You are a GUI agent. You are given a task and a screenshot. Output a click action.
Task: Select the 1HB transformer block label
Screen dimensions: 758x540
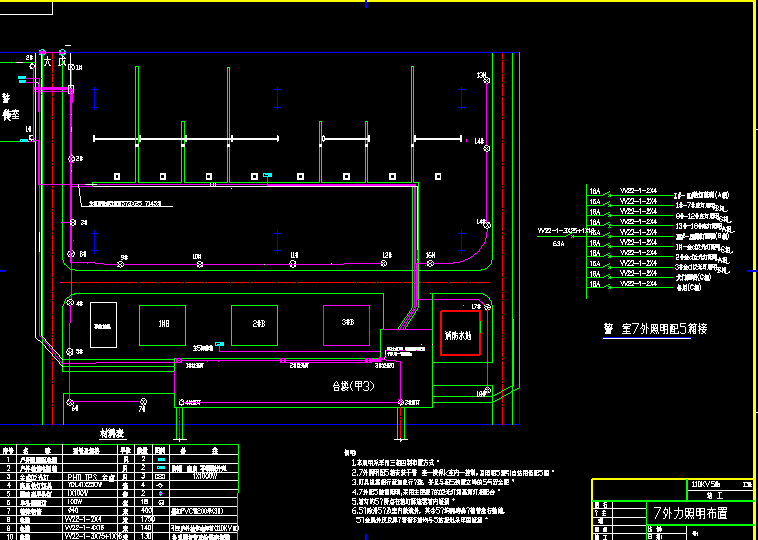[x=164, y=323]
